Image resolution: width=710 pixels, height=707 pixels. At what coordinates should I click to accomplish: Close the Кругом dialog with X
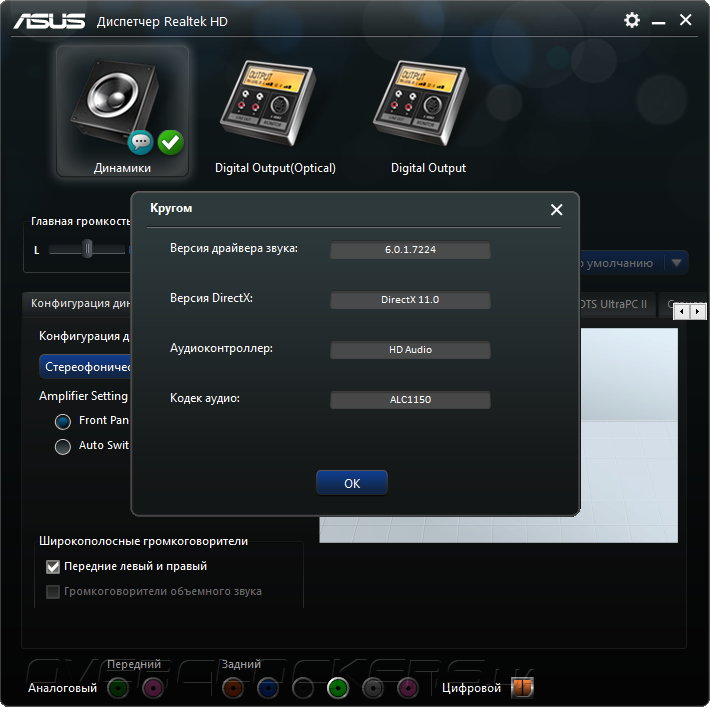click(x=556, y=209)
